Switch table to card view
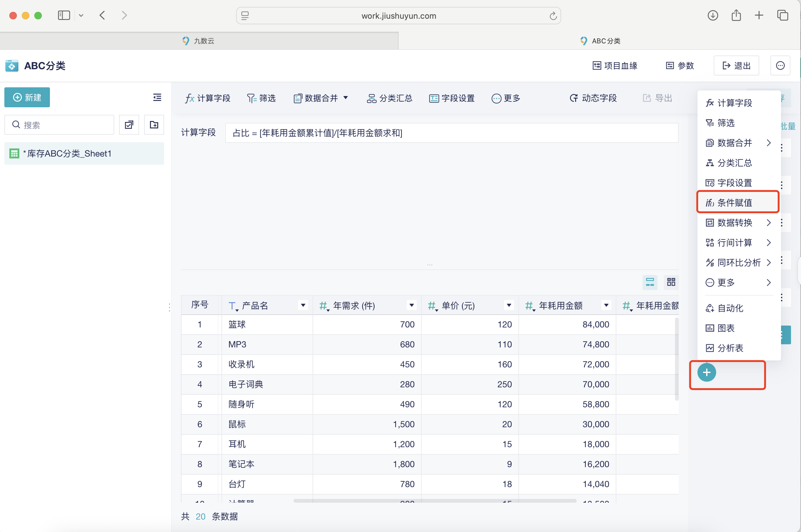This screenshot has height=532, width=801. click(671, 282)
